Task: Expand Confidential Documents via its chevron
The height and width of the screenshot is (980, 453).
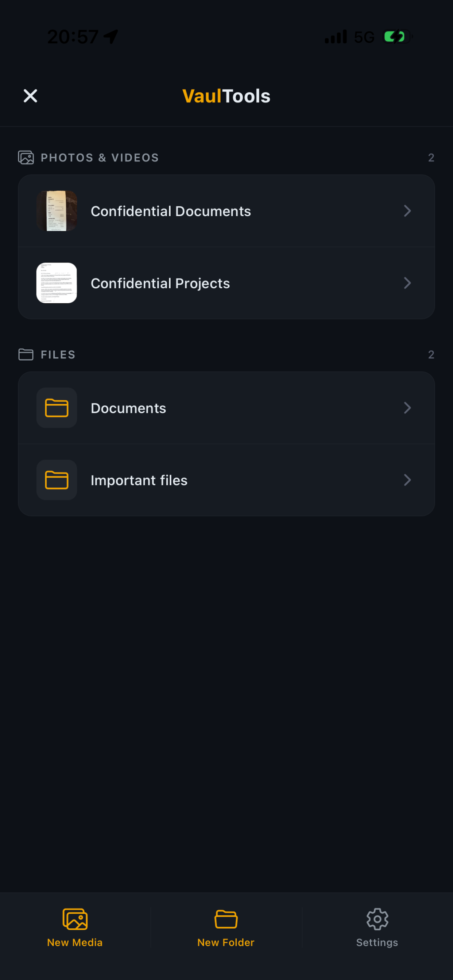Action: click(x=407, y=211)
